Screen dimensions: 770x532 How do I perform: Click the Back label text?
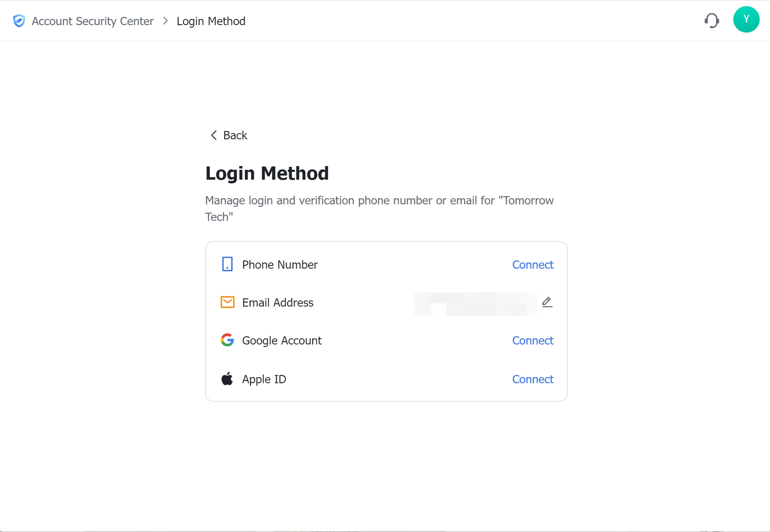pyautogui.click(x=235, y=135)
